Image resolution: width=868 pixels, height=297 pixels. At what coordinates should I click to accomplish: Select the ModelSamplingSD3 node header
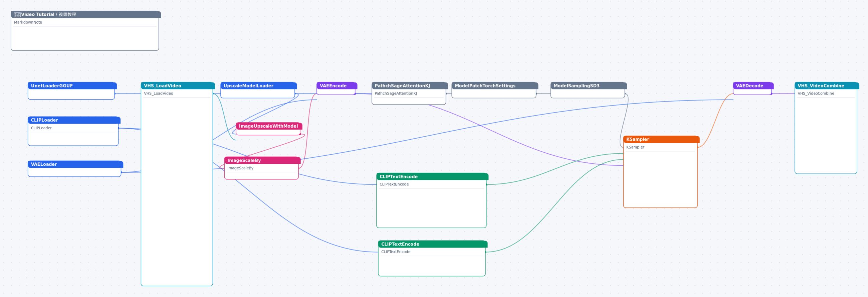pos(589,86)
